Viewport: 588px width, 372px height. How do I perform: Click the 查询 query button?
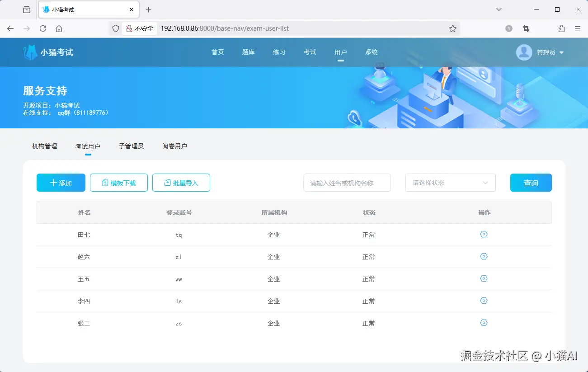531,183
